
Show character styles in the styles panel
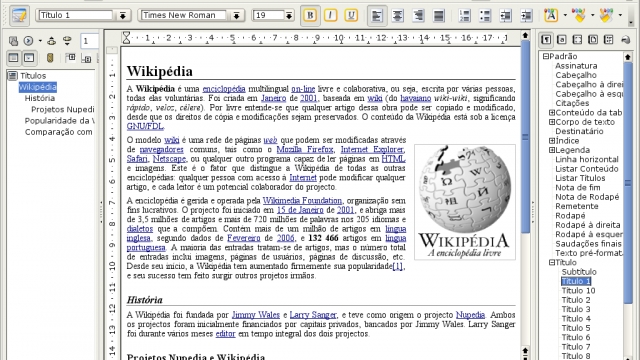click(562, 40)
